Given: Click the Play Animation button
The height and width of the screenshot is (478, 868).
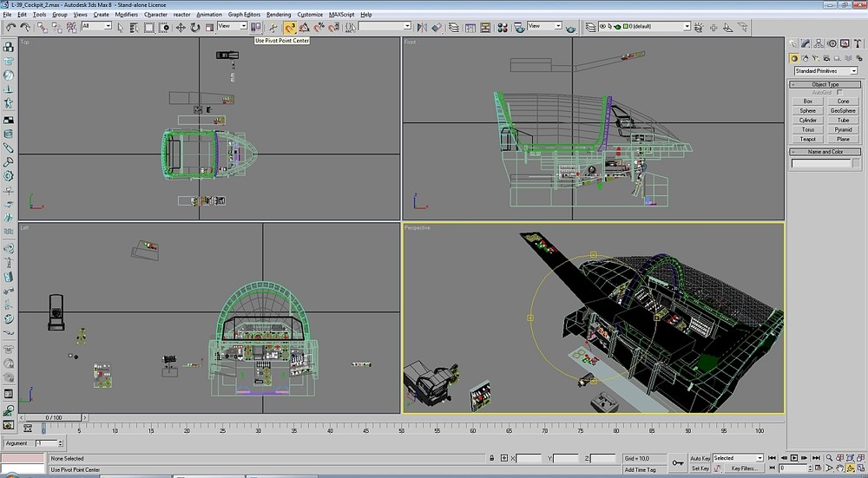Looking at the screenshot, I should click(792, 458).
